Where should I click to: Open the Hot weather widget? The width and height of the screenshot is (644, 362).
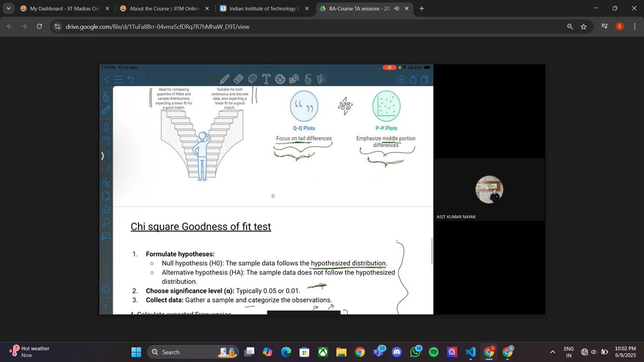[x=30, y=352]
